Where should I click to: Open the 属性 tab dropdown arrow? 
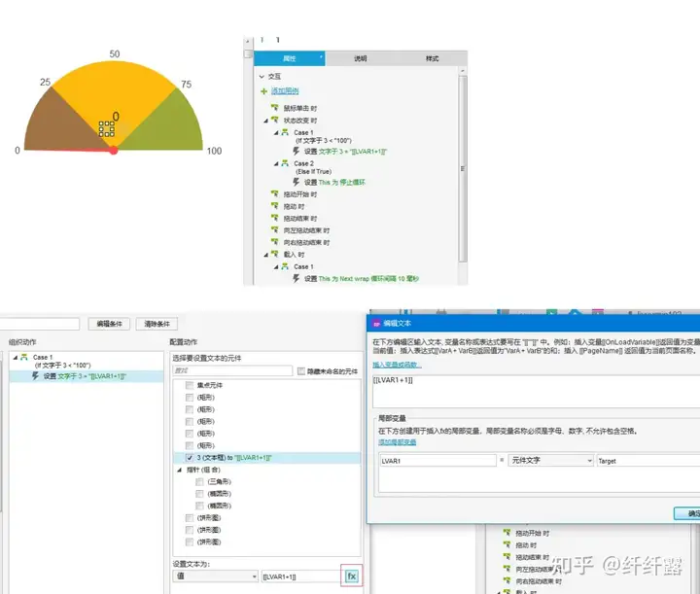[x=321, y=57]
